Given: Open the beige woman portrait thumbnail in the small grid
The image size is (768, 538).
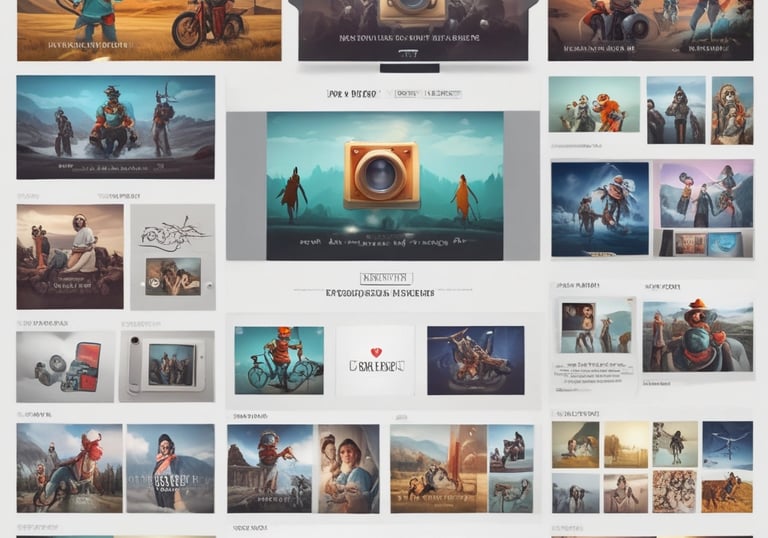Looking at the screenshot, I should (625, 493).
